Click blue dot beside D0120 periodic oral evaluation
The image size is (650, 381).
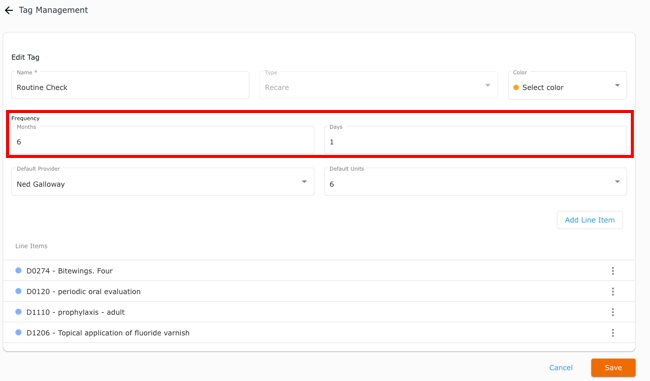18,291
